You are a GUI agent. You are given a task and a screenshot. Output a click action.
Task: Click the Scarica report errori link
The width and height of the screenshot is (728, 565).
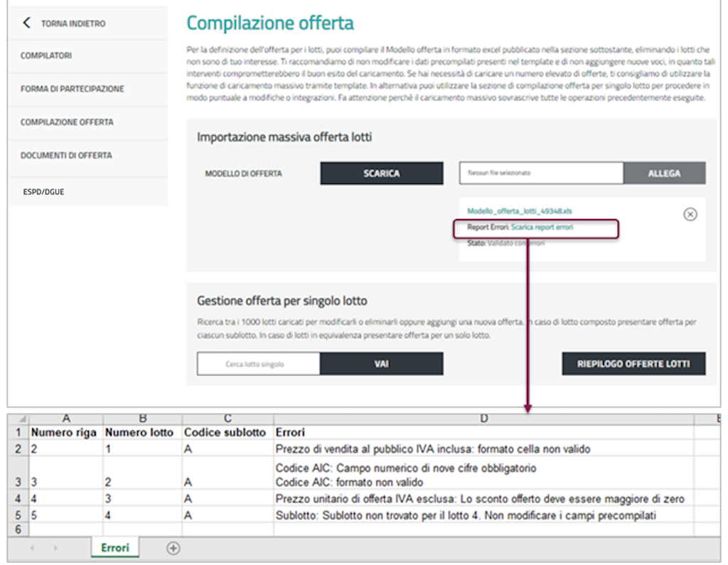[x=542, y=227]
